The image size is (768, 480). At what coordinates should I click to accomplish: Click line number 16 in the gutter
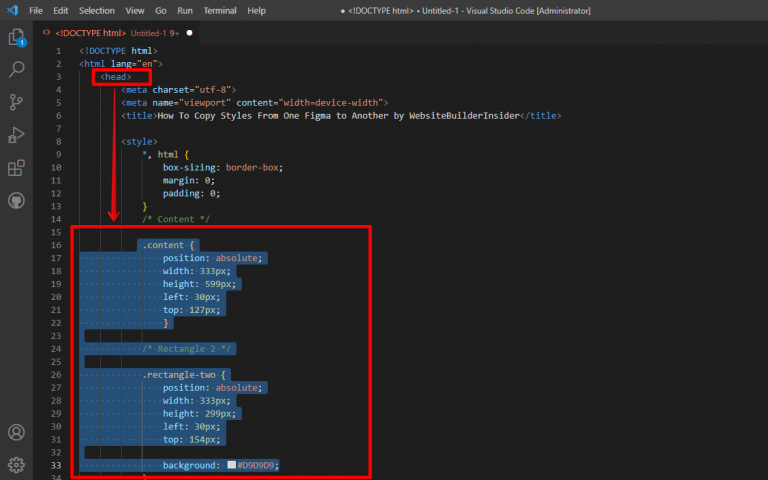point(57,245)
